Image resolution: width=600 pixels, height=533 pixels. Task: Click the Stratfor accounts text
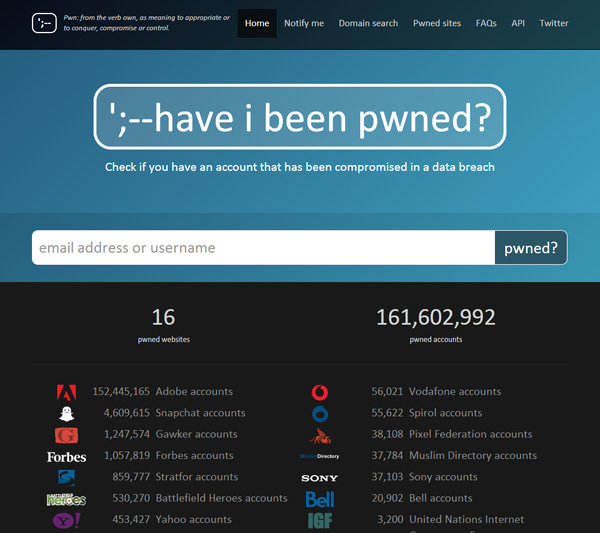pyautogui.click(x=197, y=477)
